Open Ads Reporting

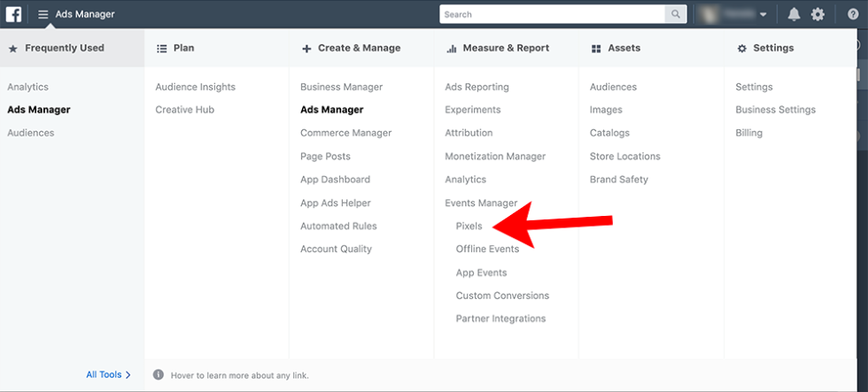coord(477,87)
